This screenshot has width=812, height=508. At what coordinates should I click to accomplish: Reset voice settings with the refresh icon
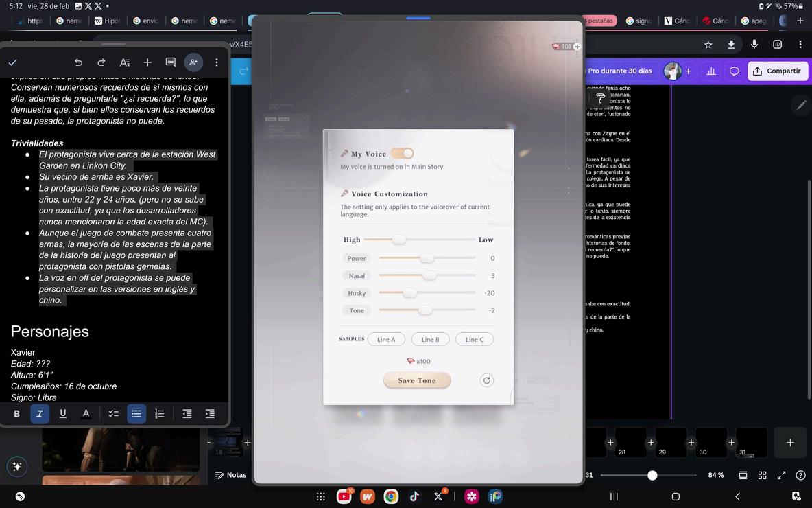coord(487,380)
